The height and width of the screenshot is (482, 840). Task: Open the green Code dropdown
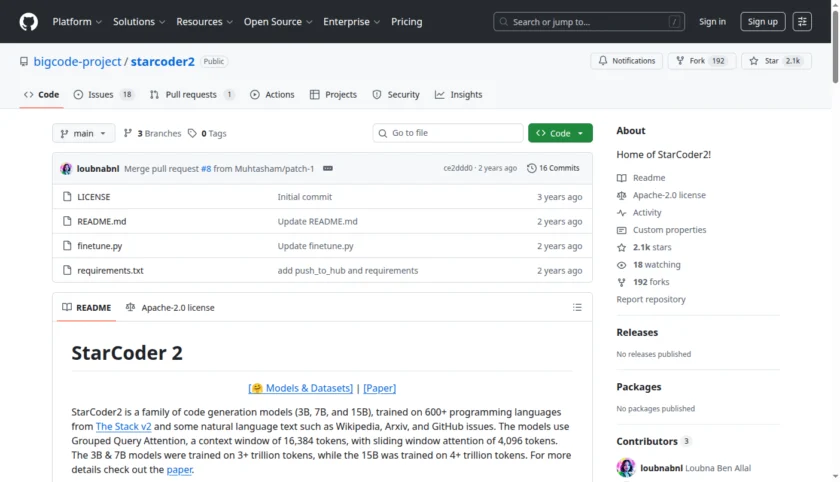(560, 133)
